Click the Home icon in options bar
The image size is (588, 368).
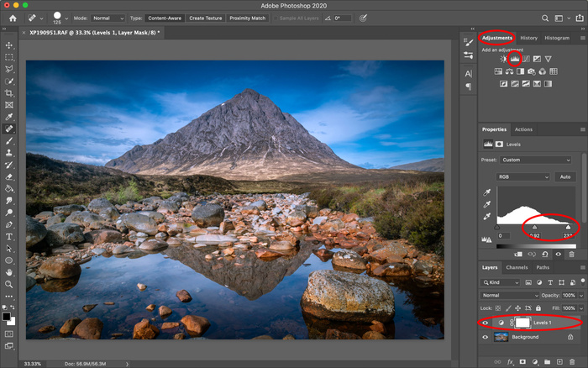[x=12, y=18]
